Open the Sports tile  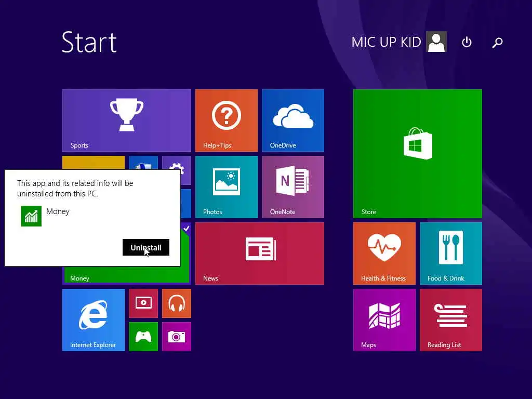(x=127, y=121)
